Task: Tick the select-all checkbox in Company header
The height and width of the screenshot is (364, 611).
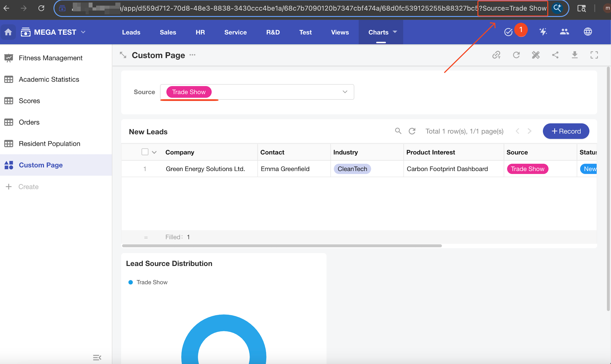Action: pos(145,152)
